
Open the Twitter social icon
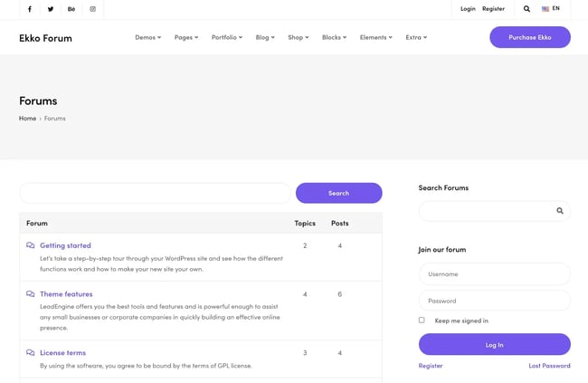(51, 9)
